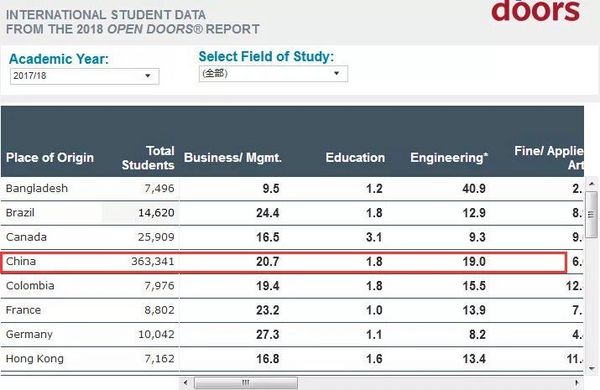Click the Engineering column header
This screenshot has width=600, height=390.
[449, 158]
